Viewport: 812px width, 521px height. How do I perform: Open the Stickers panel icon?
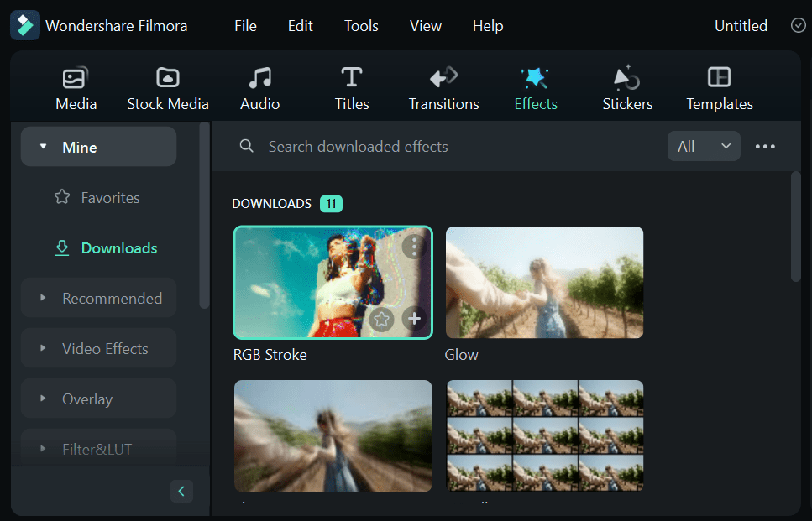pos(627,78)
